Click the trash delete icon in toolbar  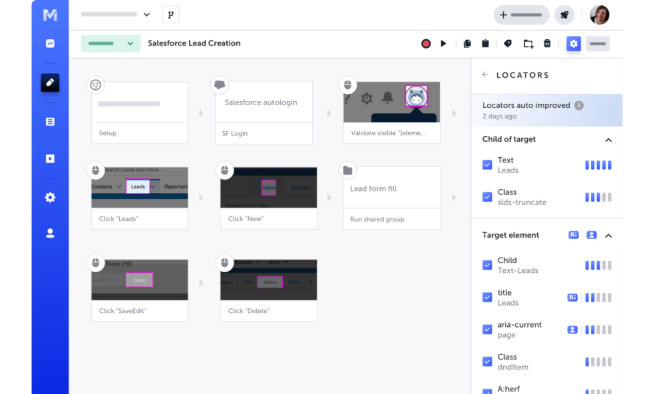click(x=547, y=43)
